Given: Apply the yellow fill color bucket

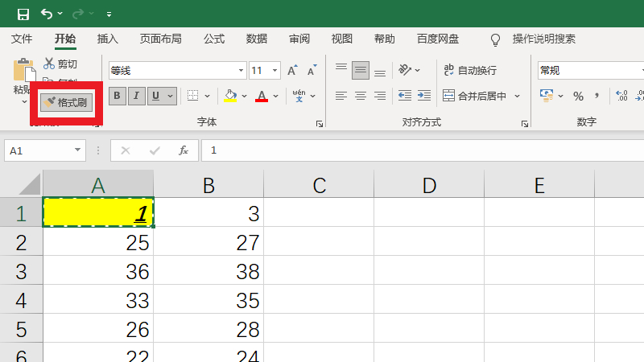Looking at the screenshot, I should click(x=230, y=96).
